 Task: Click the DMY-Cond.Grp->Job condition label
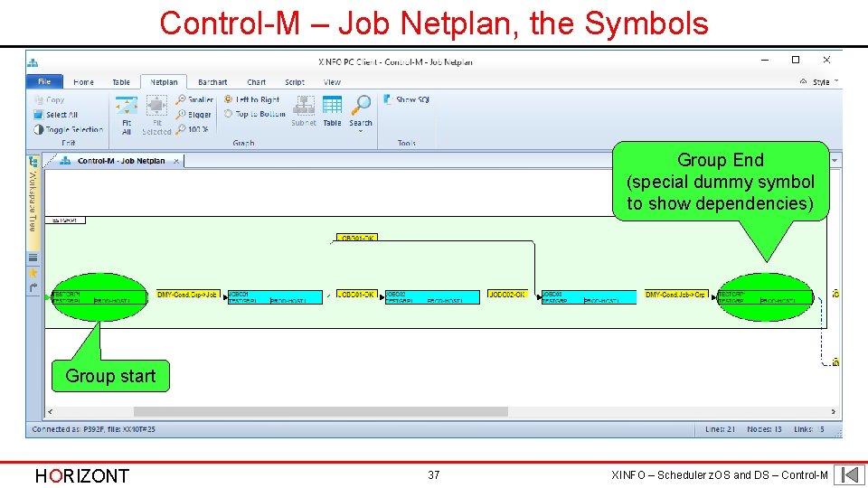click(x=187, y=295)
